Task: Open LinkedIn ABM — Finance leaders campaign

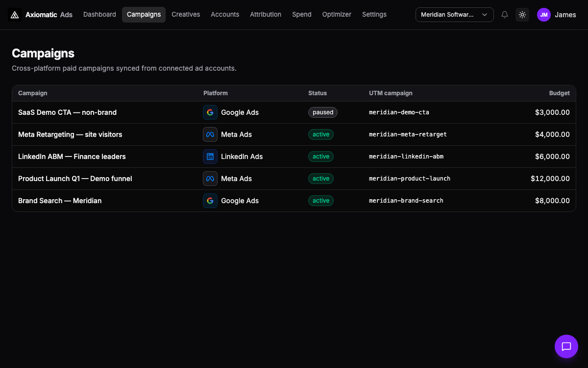Action: pyautogui.click(x=72, y=157)
